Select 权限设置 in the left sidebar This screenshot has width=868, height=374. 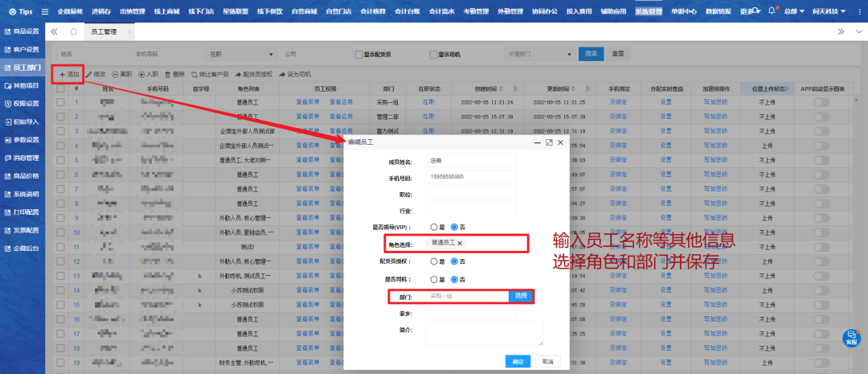point(22,104)
